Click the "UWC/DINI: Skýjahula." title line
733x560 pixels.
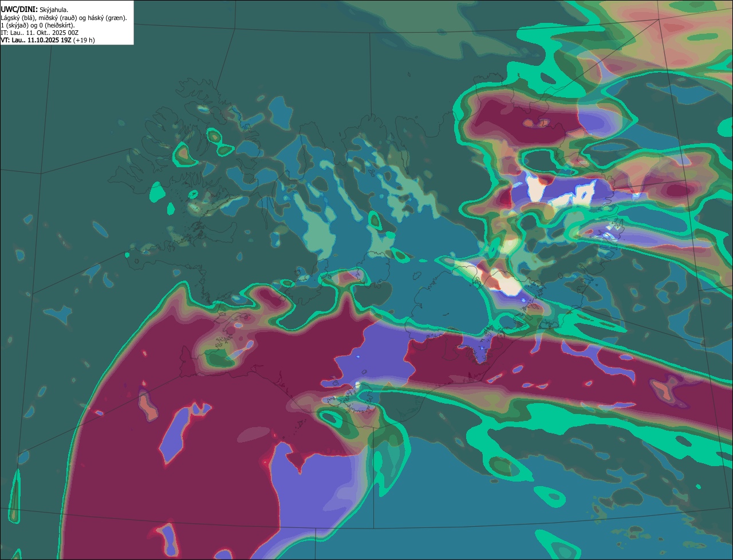[x=34, y=10]
